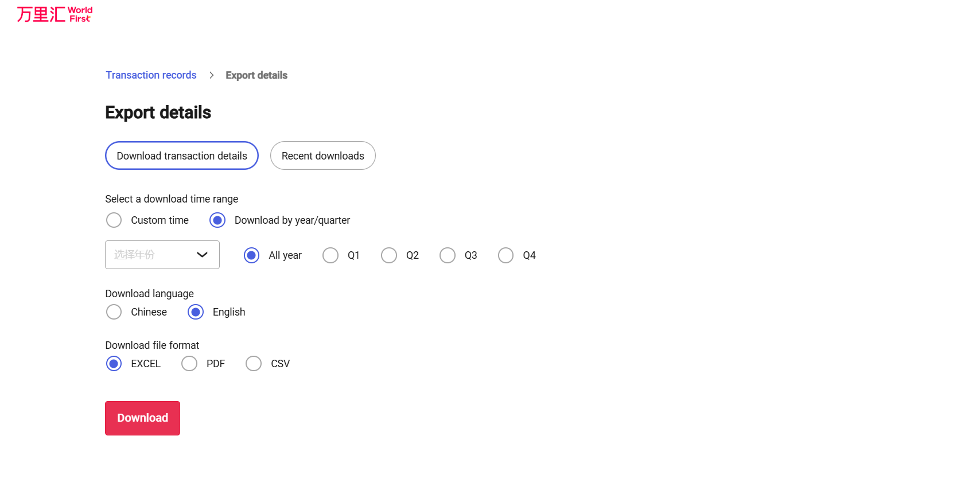Select Download by year/quarter option

point(217,220)
